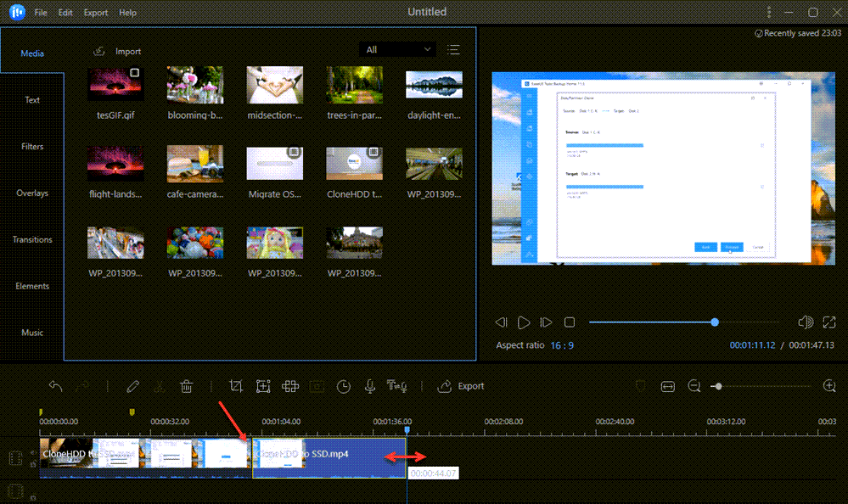Select the cafe-camera media thumbnail

click(194, 164)
